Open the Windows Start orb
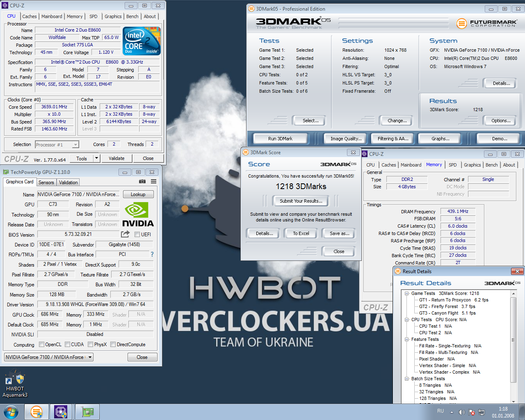The width and height of the screenshot is (525, 420). click(x=11, y=412)
